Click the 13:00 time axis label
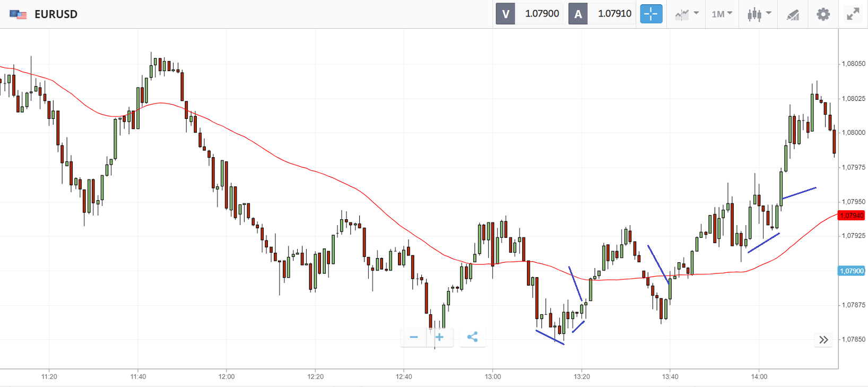The height and width of the screenshot is (387, 868). click(x=493, y=377)
